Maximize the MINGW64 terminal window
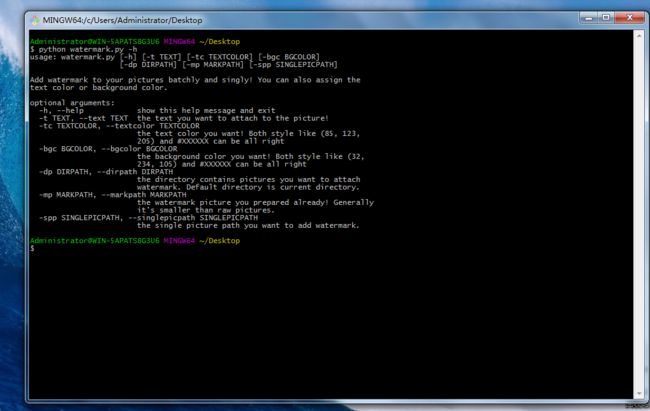The image size is (650, 411). pyautogui.click(x=606, y=18)
